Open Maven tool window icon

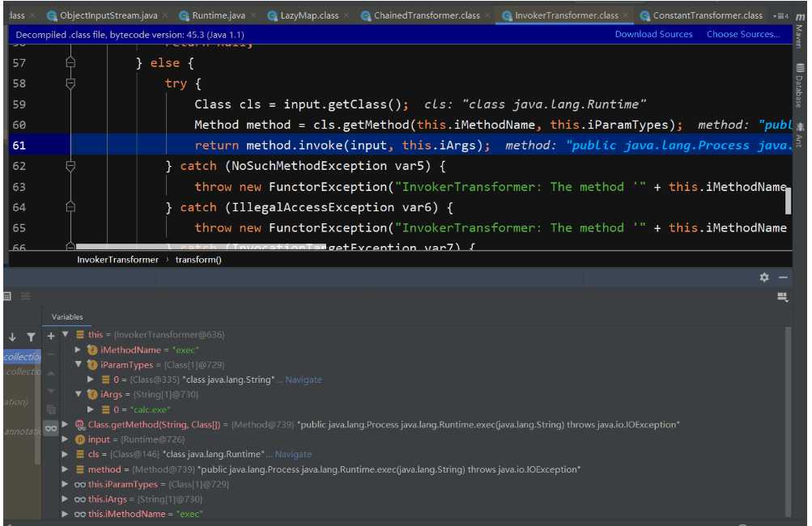click(800, 30)
